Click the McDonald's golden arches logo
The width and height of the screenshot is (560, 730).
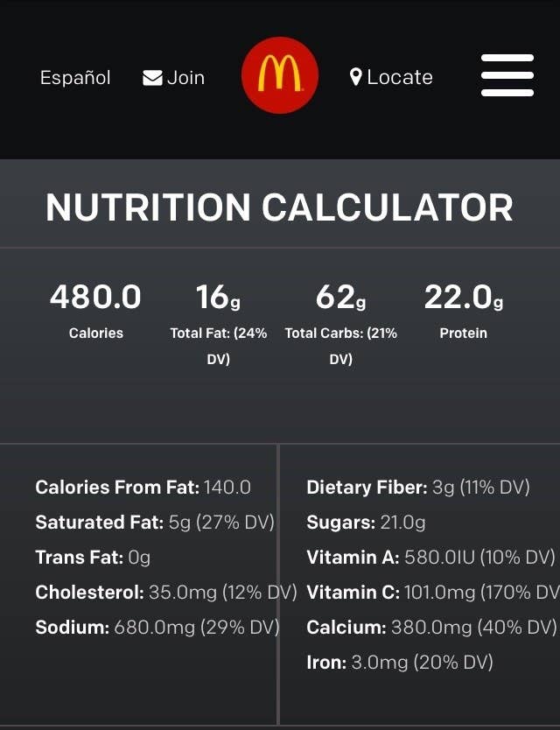pyautogui.click(x=280, y=75)
